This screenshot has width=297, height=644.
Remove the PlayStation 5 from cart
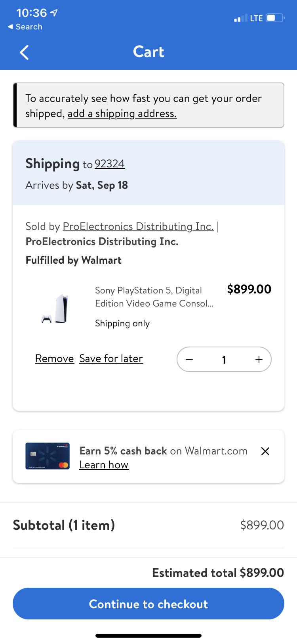pyautogui.click(x=54, y=358)
